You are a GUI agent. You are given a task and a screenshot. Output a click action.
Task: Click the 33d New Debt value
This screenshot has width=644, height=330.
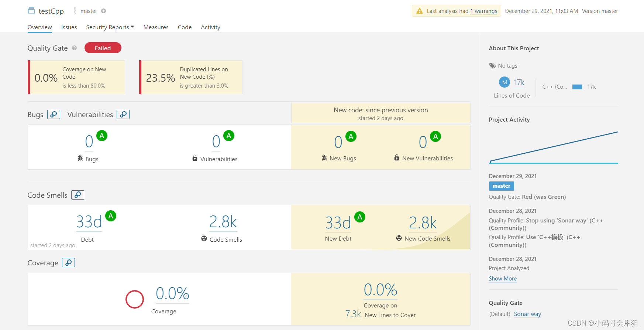pyautogui.click(x=338, y=223)
